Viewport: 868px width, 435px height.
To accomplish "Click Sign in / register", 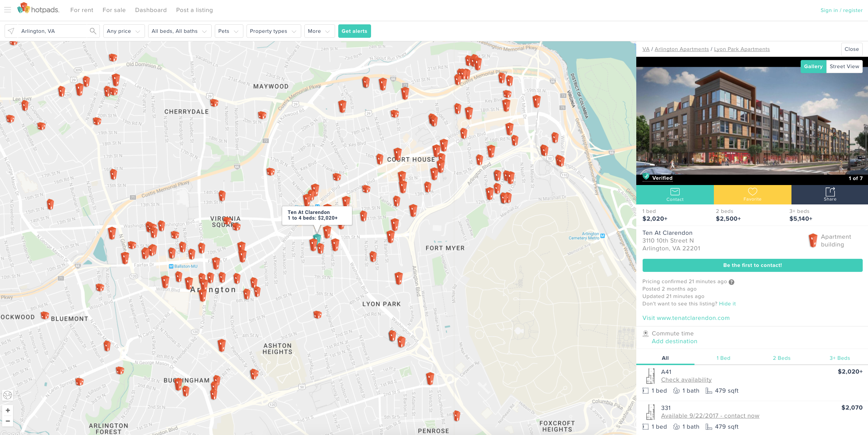I will (x=841, y=10).
